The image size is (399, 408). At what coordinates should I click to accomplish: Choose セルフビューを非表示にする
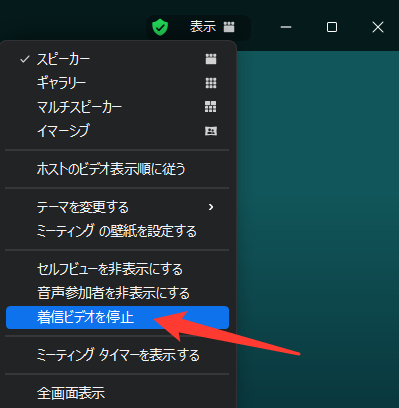tap(117, 269)
